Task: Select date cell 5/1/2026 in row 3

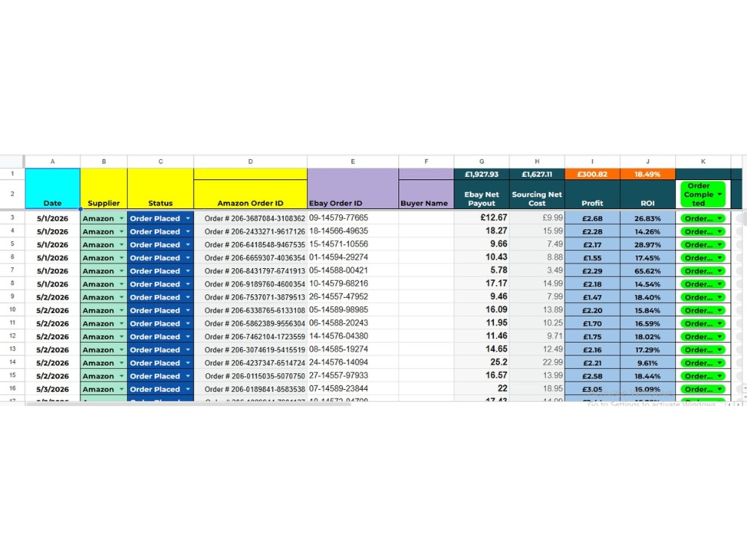Action: (x=52, y=218)
